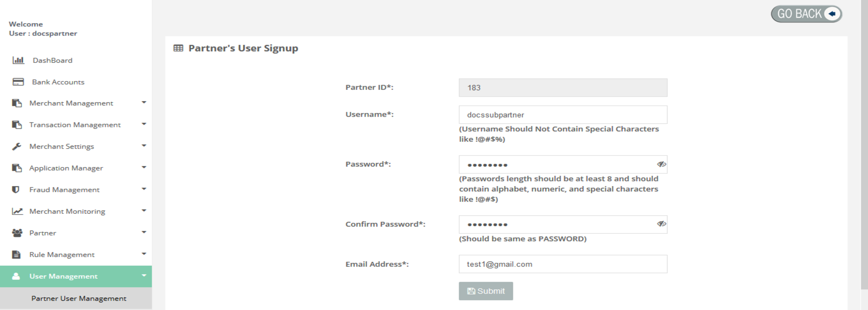Expand the Merchant Management dropdown arrow
Image resolution: width=868 pixels, height=310 pixels.
point(144,103)
